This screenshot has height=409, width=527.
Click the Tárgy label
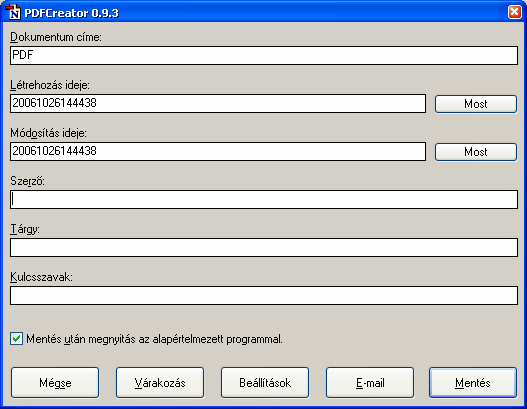coord(25,229)
